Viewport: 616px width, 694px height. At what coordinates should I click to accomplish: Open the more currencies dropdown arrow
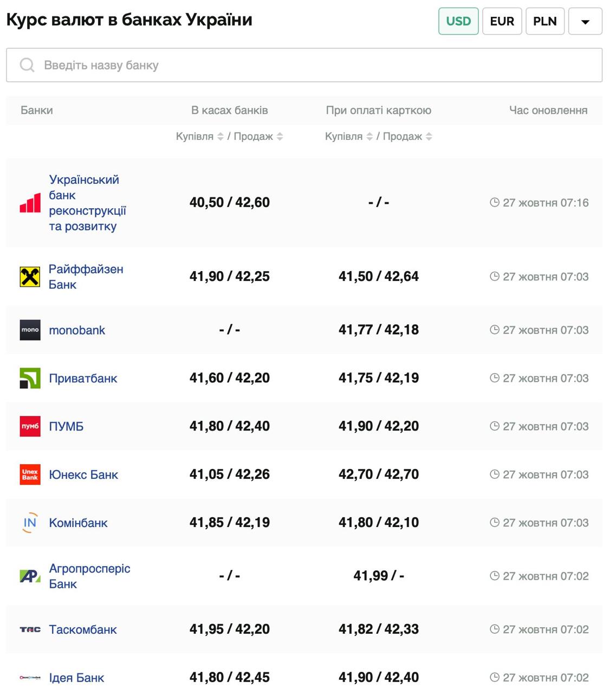point(585,22)
